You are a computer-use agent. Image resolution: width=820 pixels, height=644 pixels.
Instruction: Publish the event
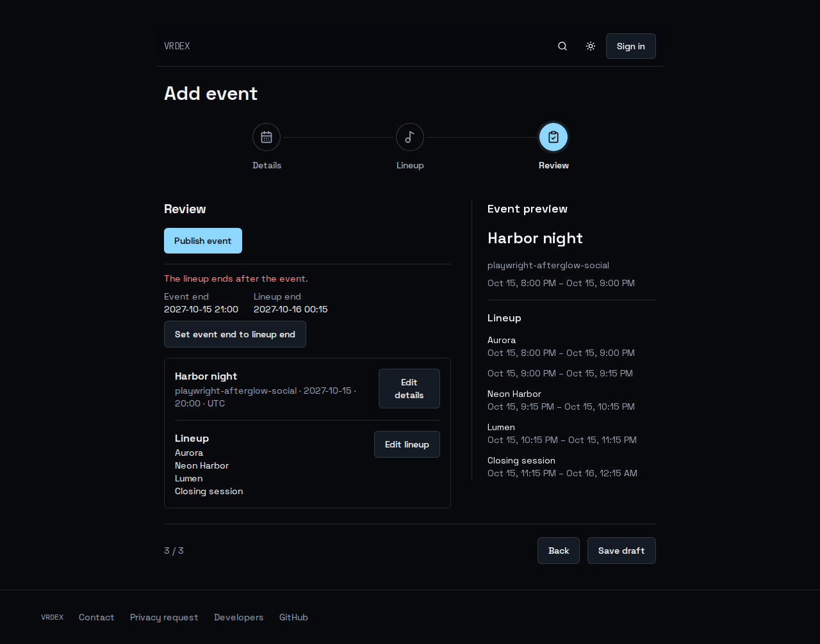pos(203,241)
